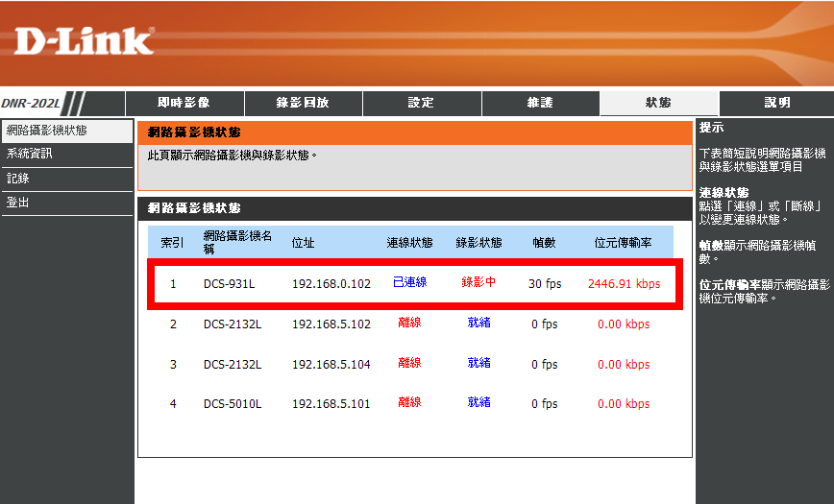Click 離線 status for 192.168.5.102

[409, 323]
